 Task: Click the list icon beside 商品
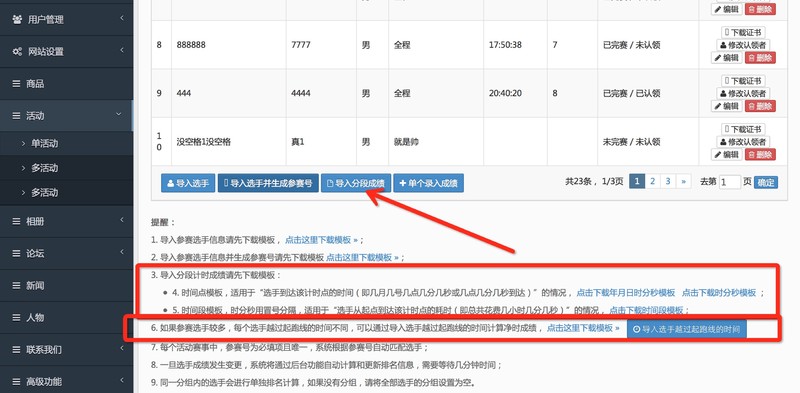point(17,84)
